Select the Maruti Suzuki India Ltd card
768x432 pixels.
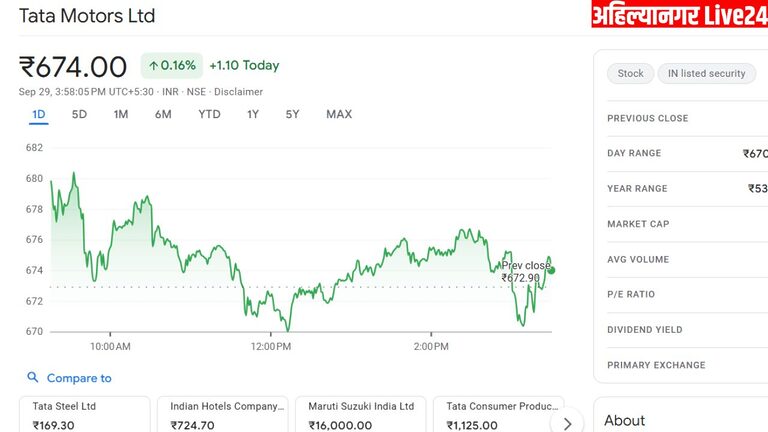point(361,415)
